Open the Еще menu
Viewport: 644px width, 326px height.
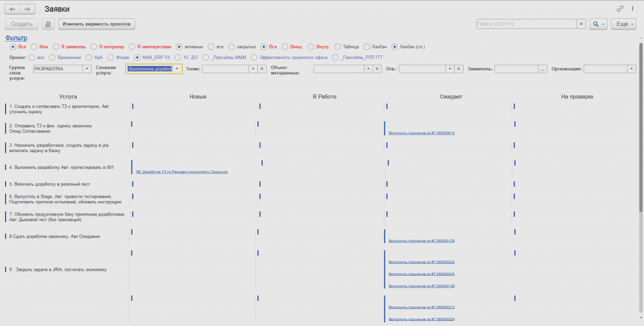tap(624, 24)
